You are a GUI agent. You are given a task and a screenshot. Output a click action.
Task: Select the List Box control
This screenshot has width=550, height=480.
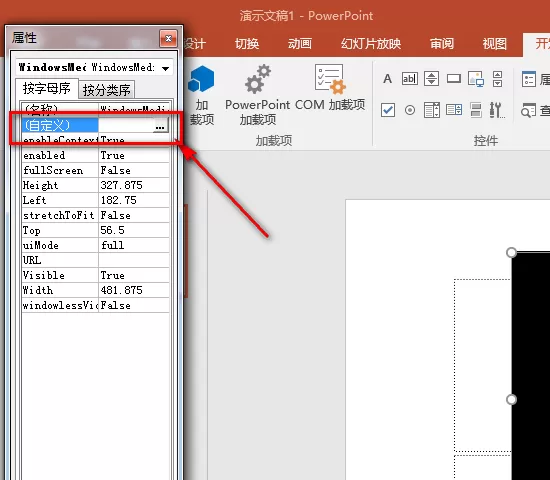[432, 110]
